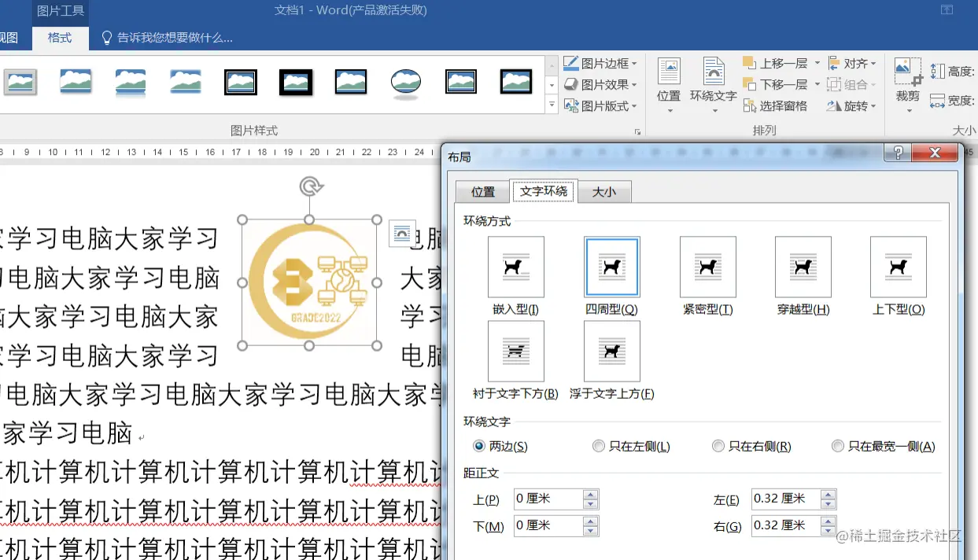The image size is (978, 560).
Task: Click the rotation handle above the image
Action: point(312,186)
